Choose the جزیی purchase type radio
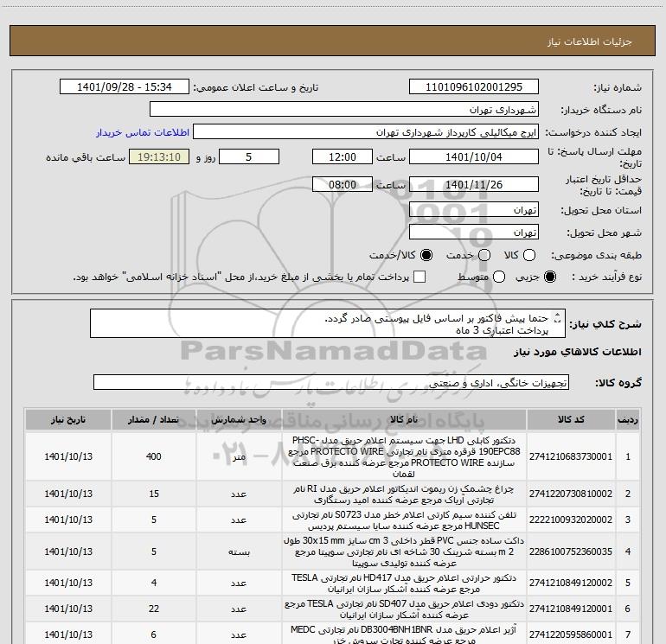This screenshot has width=666, height=644. point(550,277)
